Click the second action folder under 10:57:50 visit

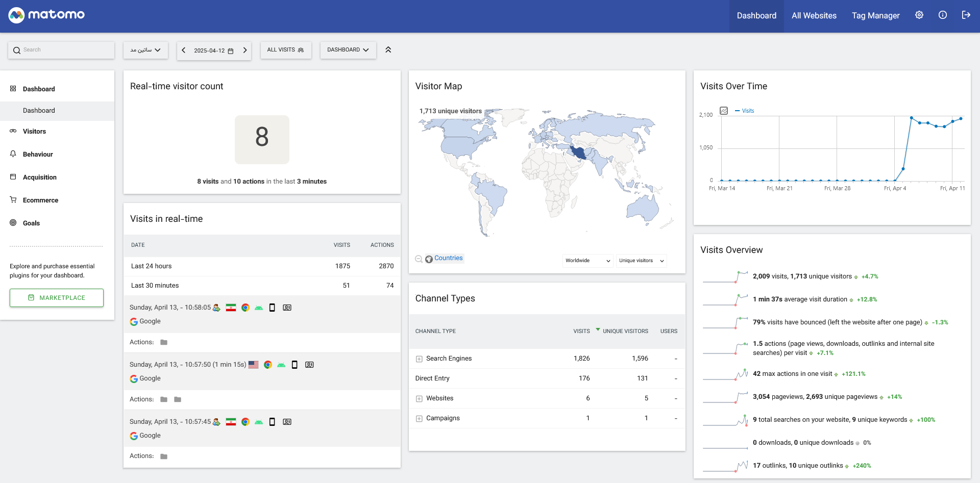pyautogui.click(x=178, y=399)
